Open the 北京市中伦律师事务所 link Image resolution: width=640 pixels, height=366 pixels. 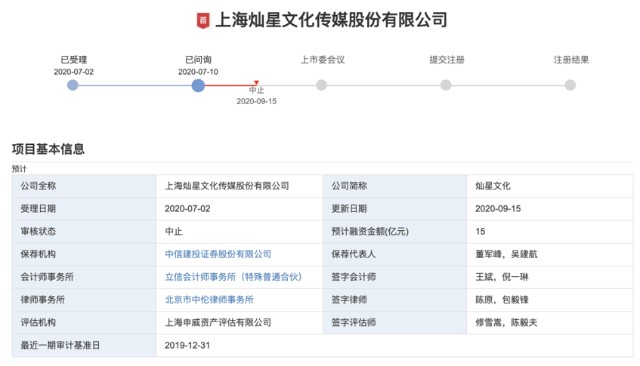click(209, 300)
